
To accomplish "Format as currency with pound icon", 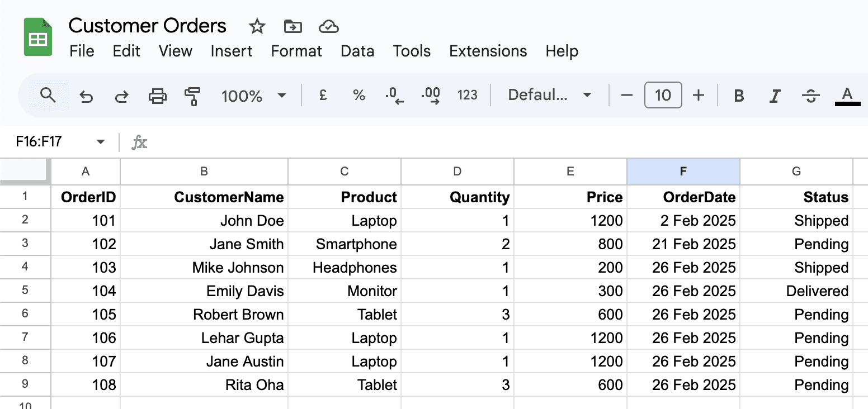I will point(323,96).
